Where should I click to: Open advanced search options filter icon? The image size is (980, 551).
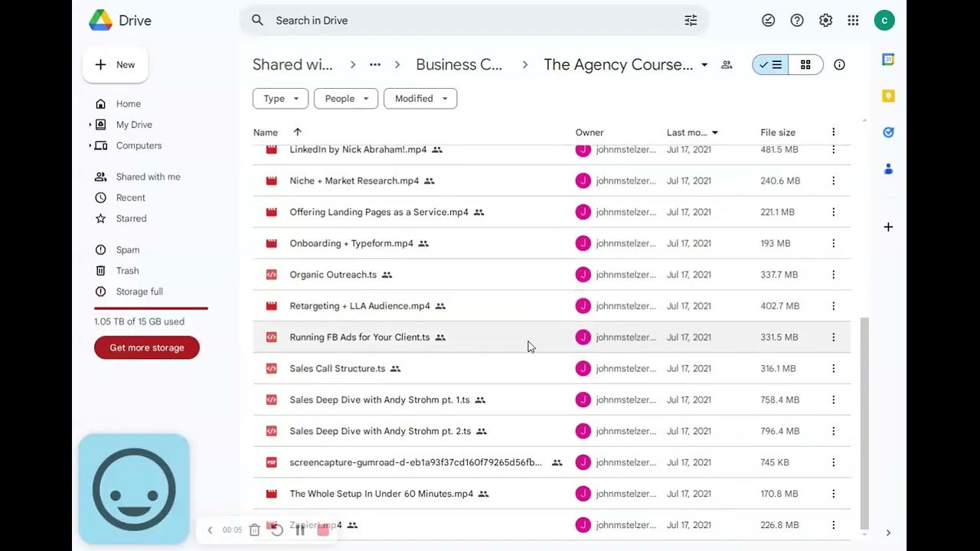[x=691, y=21]
